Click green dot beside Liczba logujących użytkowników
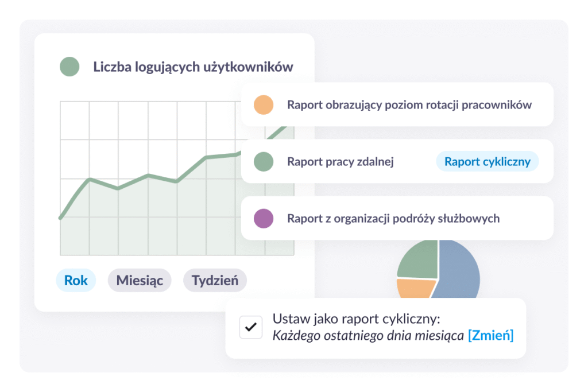 pyautogui.click(x=69, y=67)
